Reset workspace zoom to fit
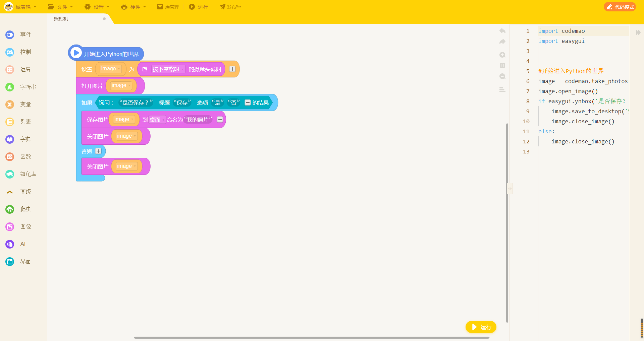Screen dimensions: 644x341 pyautogui.click(x=502, y=65)
